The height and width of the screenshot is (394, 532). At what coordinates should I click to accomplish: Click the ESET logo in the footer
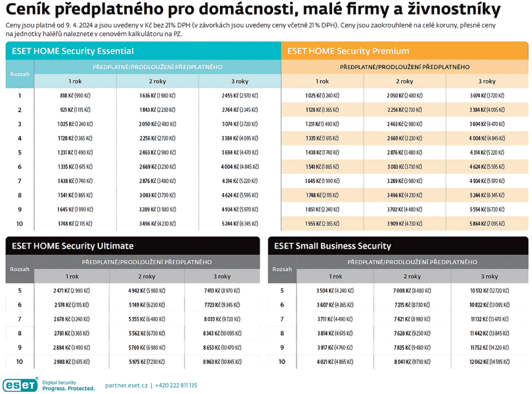click(x=20, y=385)
